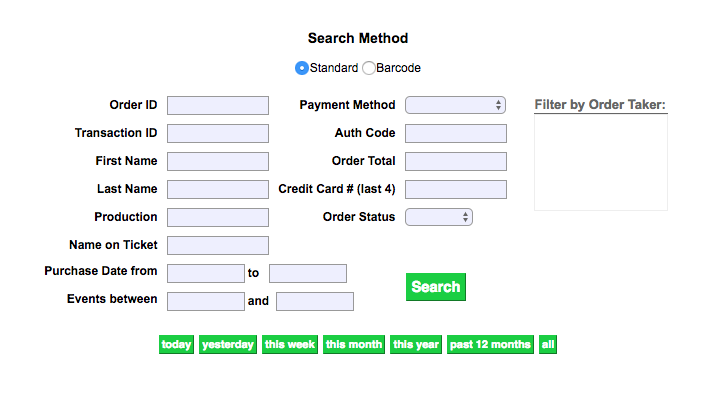Select the past 12 months shortcut

[490, 345]
